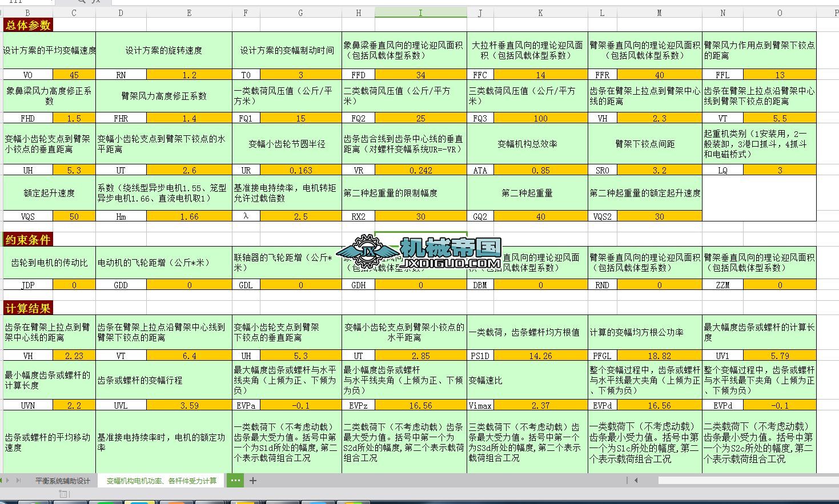Select the UR value cell showing 0.163
Viewport: 839px width, 504px height.
[x=301, y=170]
